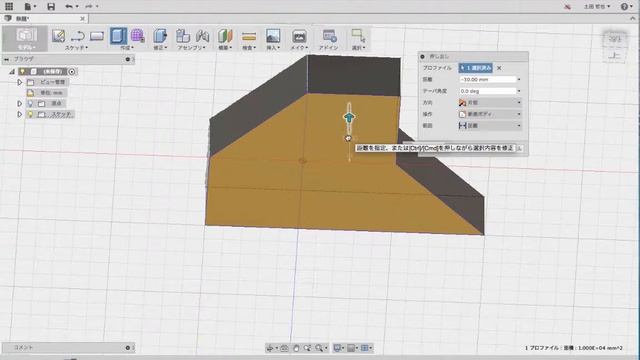This screenshot has height=360, width=640.
Task: Open the extent dropdown in extrude dialog
Action: click(x=490, y=126)
